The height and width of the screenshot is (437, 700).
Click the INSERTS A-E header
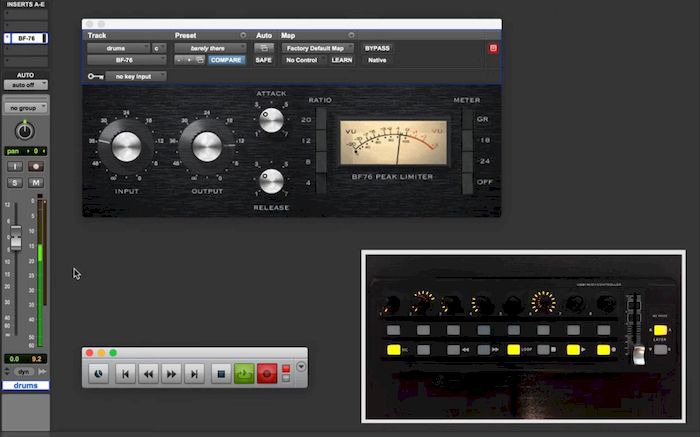(x=25, y=4)
